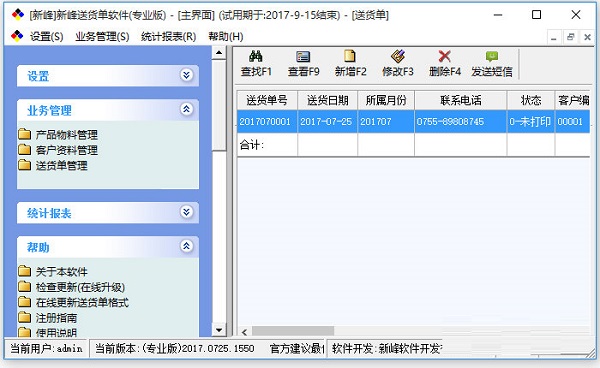Close the inner 送货单 child window
Image resolution: width=600 pixels, height=368 pixels.
coord(587,37)
